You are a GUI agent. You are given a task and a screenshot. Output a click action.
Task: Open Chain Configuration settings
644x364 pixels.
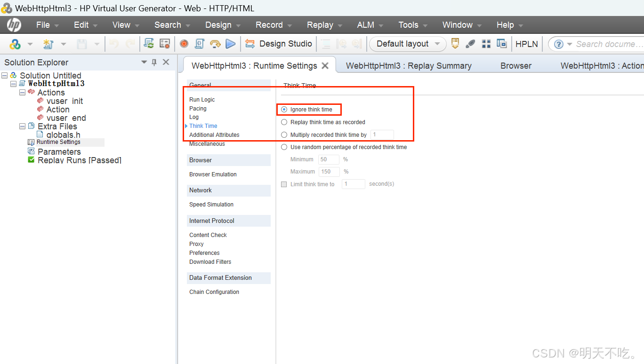click(214, 292)
